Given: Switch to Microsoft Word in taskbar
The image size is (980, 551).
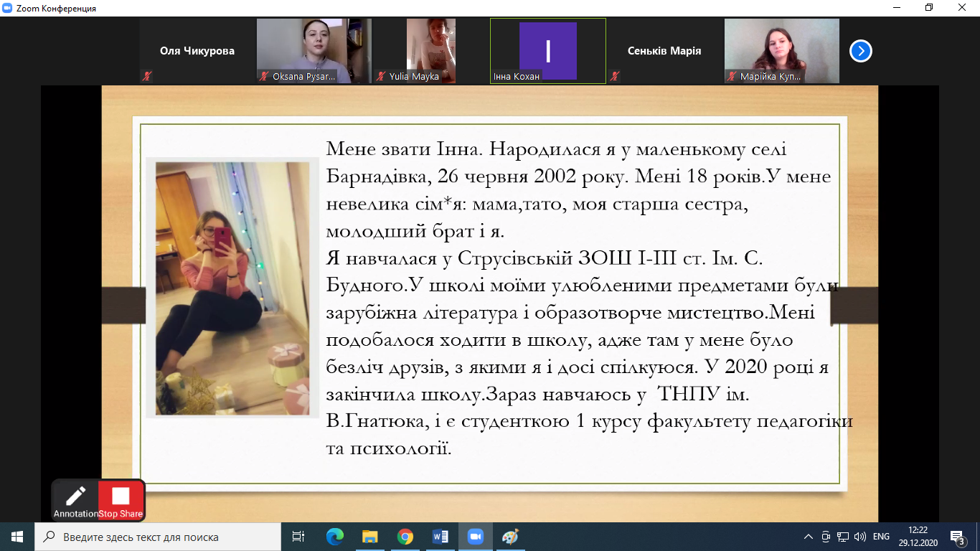Looking at the screenshot, I should click(440, 537).
